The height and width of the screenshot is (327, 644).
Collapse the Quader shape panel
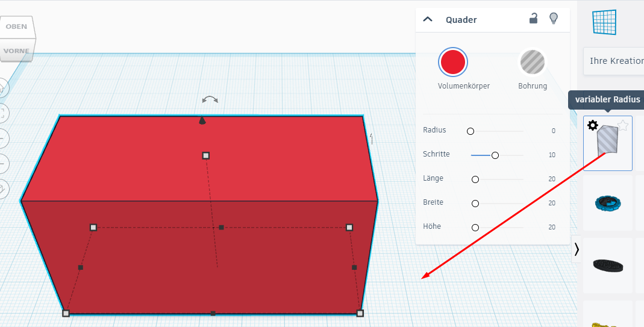(x=428, y=19)
